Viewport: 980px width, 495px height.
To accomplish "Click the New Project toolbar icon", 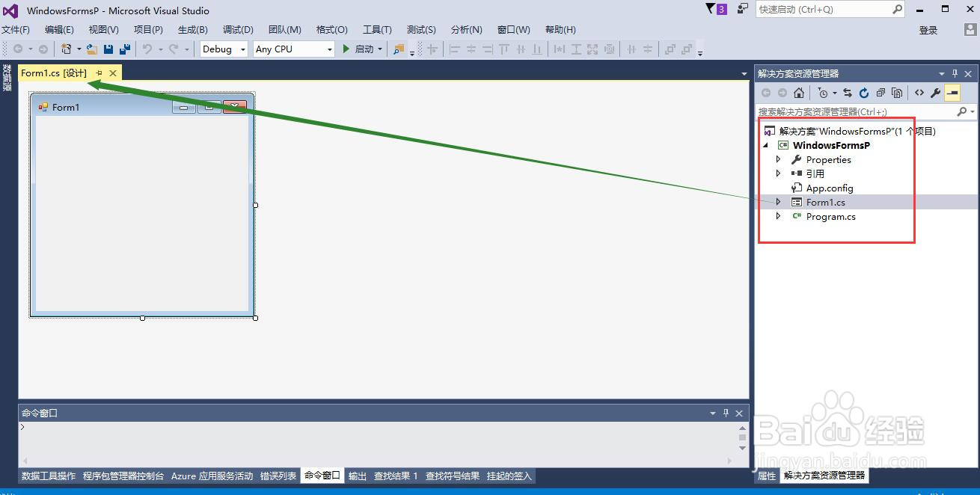I will coord(66,49).
